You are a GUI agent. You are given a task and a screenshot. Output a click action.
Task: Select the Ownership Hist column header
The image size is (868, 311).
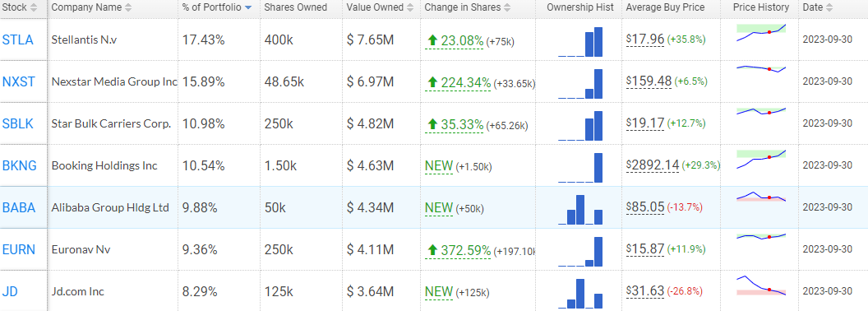click(x=579, y=7)
